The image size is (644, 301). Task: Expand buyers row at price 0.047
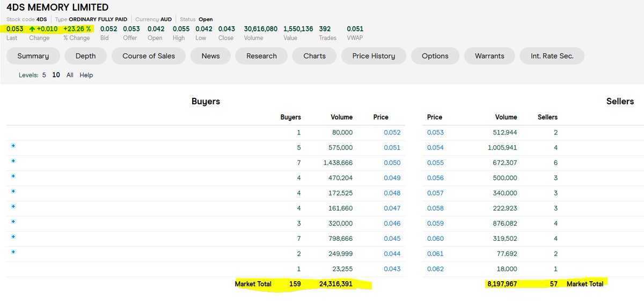click(13, 206)
